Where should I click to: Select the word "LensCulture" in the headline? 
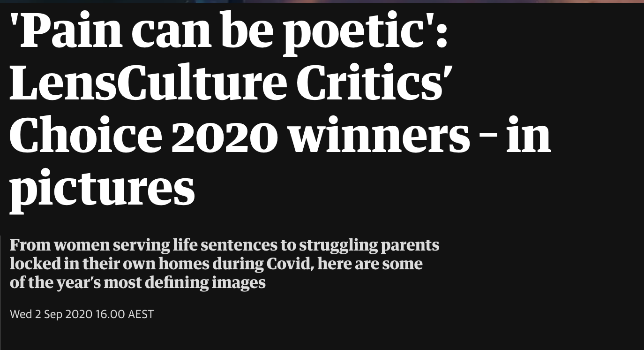click(148, 84)
